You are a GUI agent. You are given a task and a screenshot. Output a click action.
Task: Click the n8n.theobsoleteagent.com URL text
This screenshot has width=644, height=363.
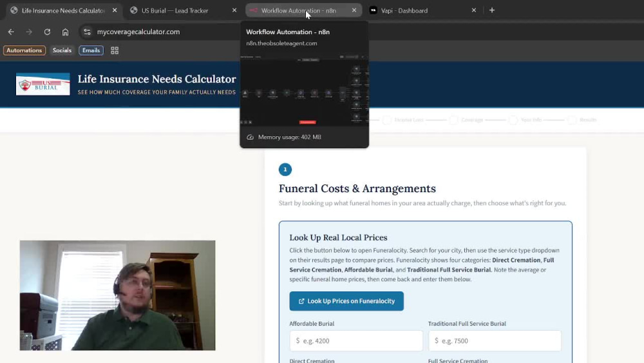[281, 43]
